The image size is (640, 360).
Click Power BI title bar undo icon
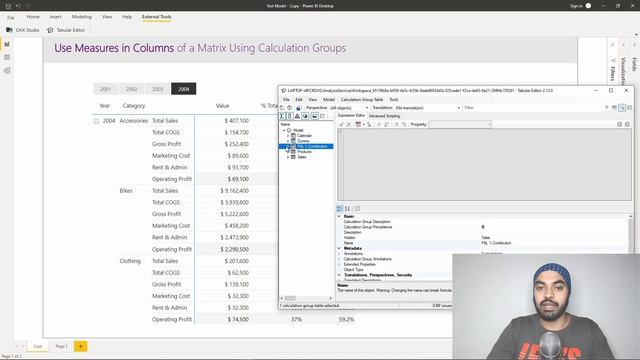18,6
